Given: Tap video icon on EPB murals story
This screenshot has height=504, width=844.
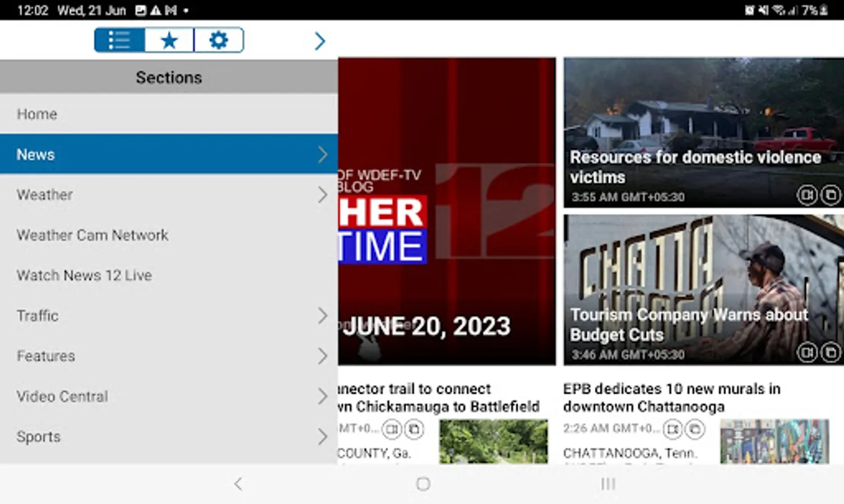Looking at the screenshot, I should pos(673,430).
